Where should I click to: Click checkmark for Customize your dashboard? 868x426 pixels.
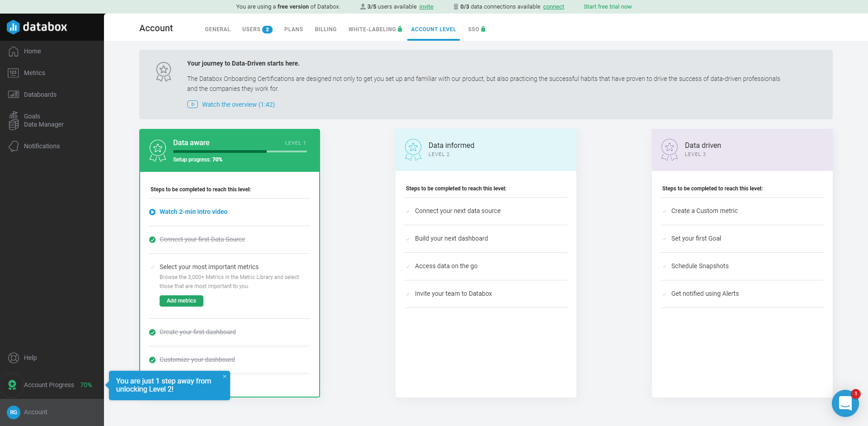(152, 360)
